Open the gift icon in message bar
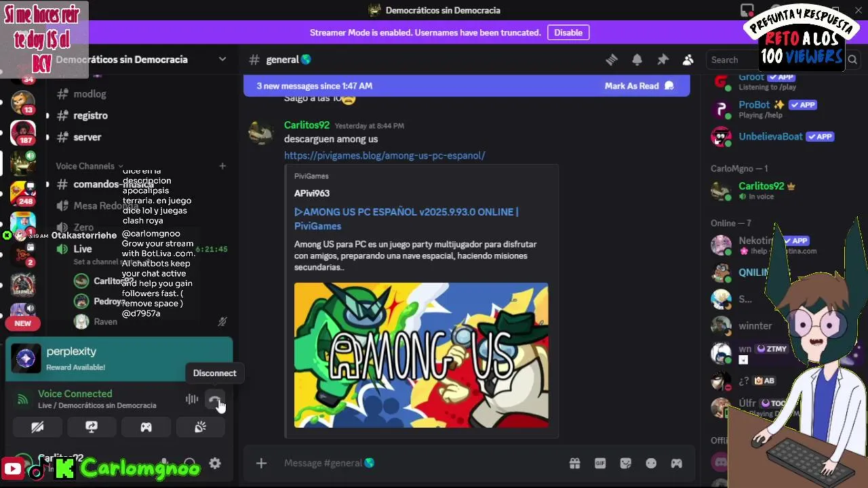 tap(574, 464)
